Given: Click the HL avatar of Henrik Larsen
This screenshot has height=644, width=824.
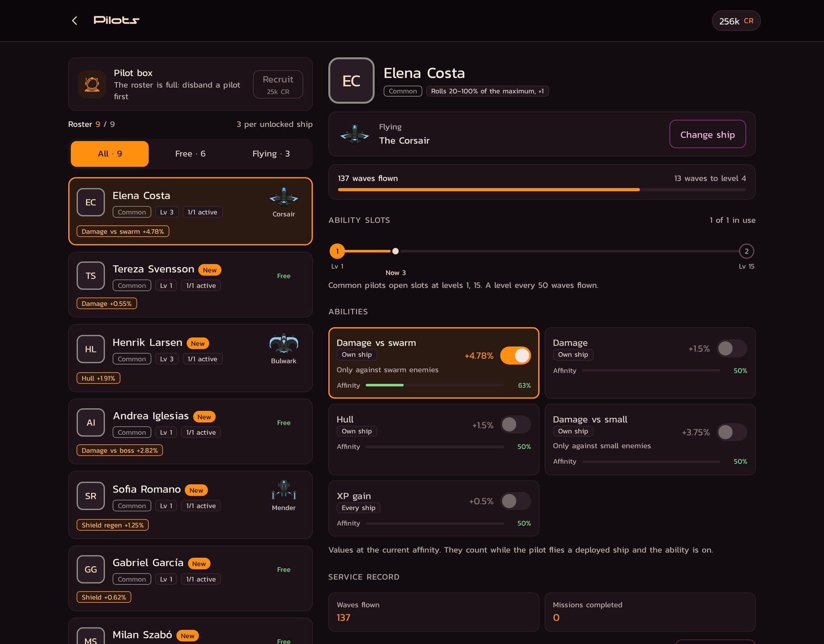Looking at the screenshot, I should [91, 349].
